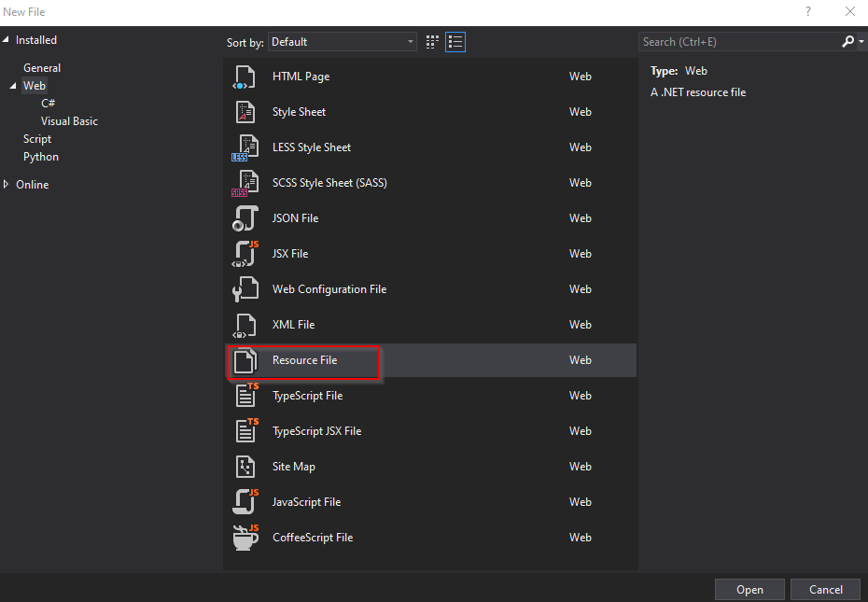Select the JSON File icon

coord(244,219)
